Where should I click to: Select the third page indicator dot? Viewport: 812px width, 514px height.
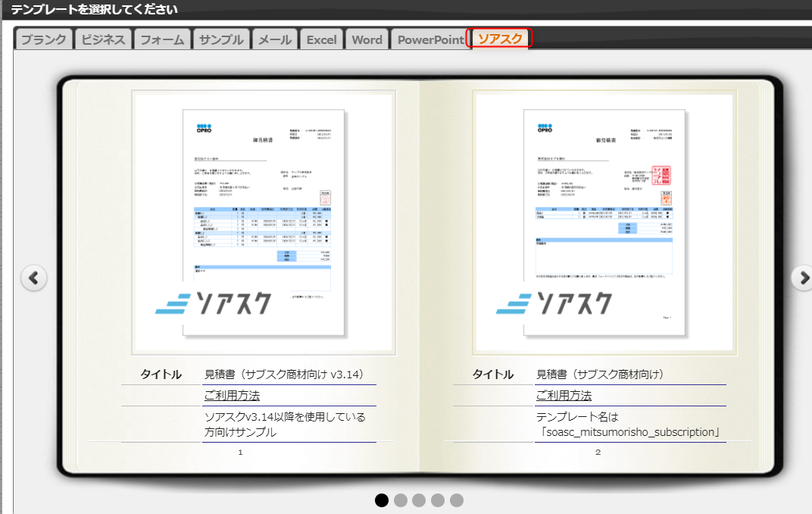(419, 500)
